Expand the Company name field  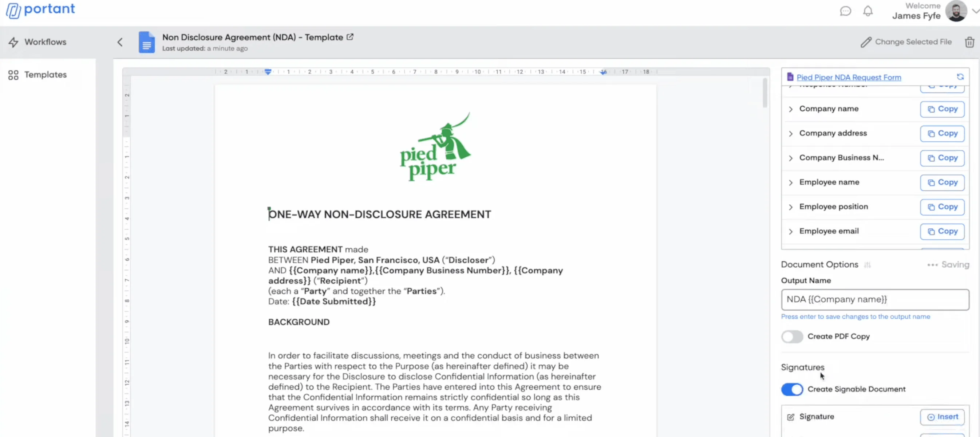[x=791, y=109]
